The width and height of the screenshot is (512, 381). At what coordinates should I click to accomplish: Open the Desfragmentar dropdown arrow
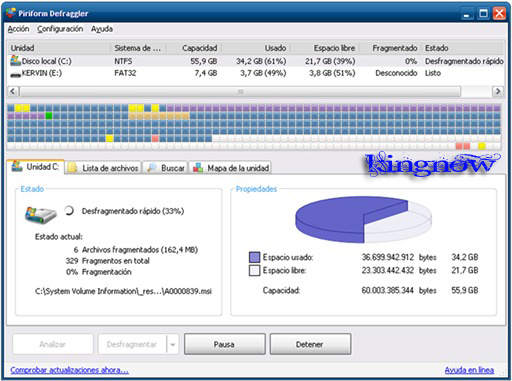pos(173,344)
